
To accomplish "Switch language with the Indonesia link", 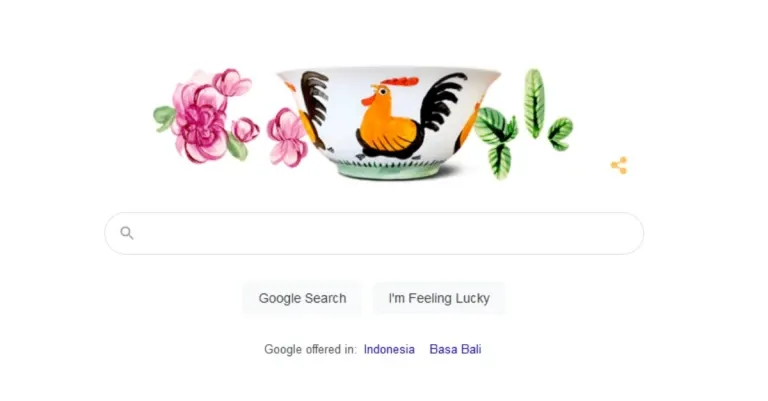I will click(389, 349).
